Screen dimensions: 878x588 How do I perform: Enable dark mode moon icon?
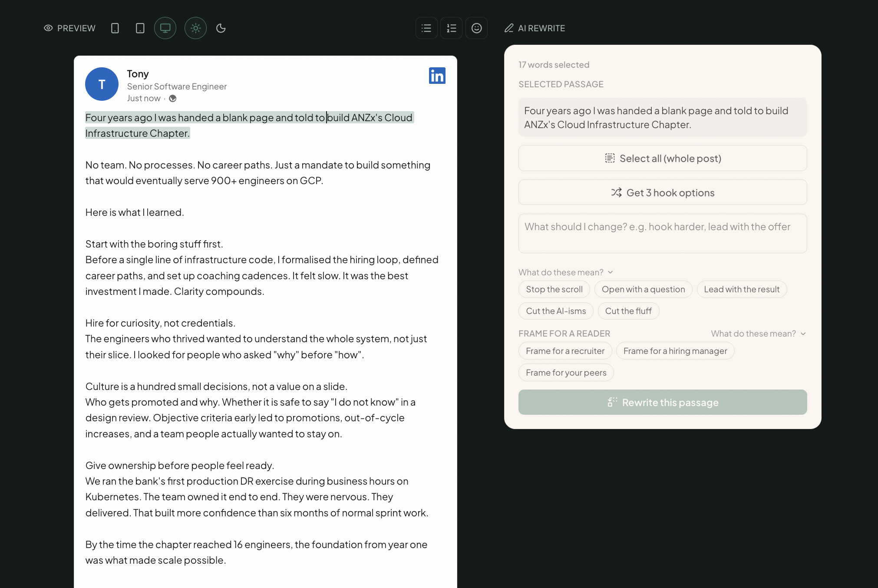(221, 28)
